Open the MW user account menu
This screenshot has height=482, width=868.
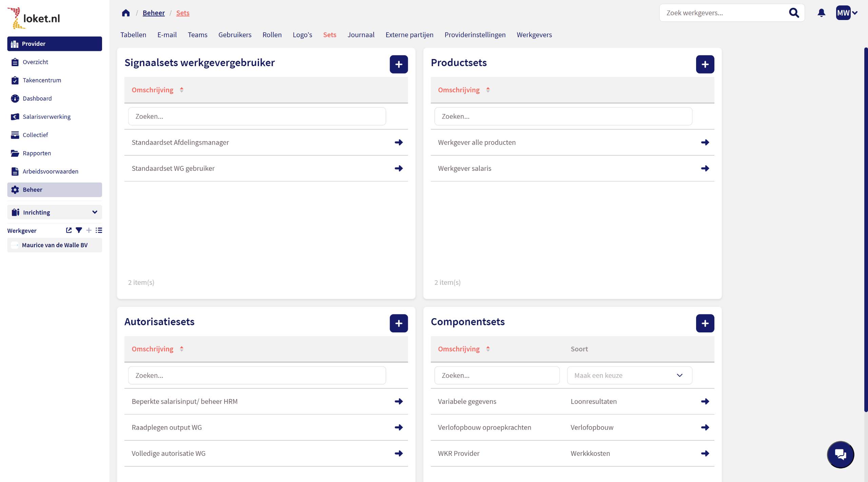847,13
